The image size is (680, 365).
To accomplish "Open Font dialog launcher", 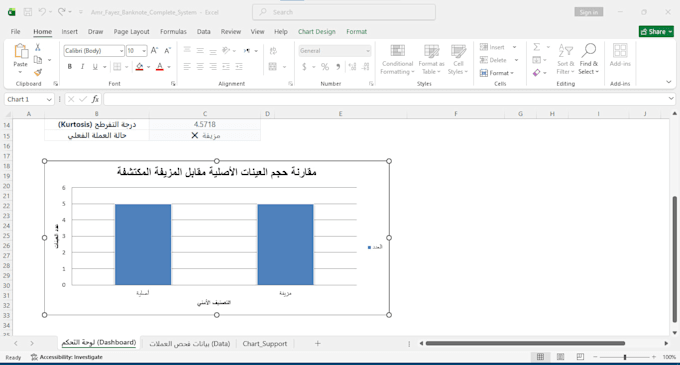I will pyautogui.click(x=173, y=84).
